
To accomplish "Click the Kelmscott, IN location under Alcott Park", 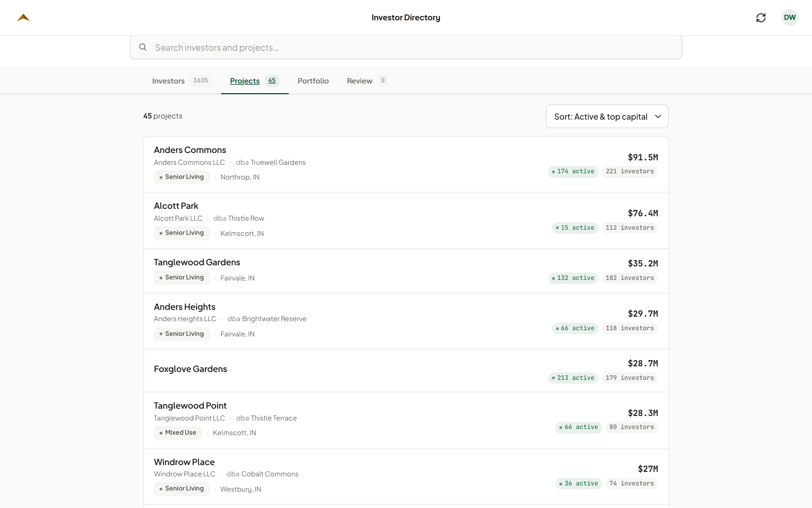I will [x=242, y=233].
